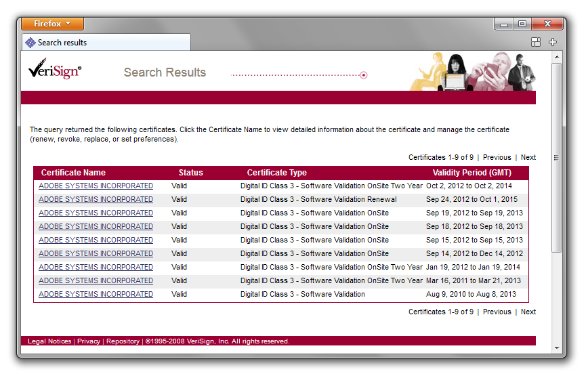The width and height of the screenshot is (588, 380).
Task: Click 'Sep 14, 2012 to Dec 14, 2012' cell
Action: coord(474,253)
